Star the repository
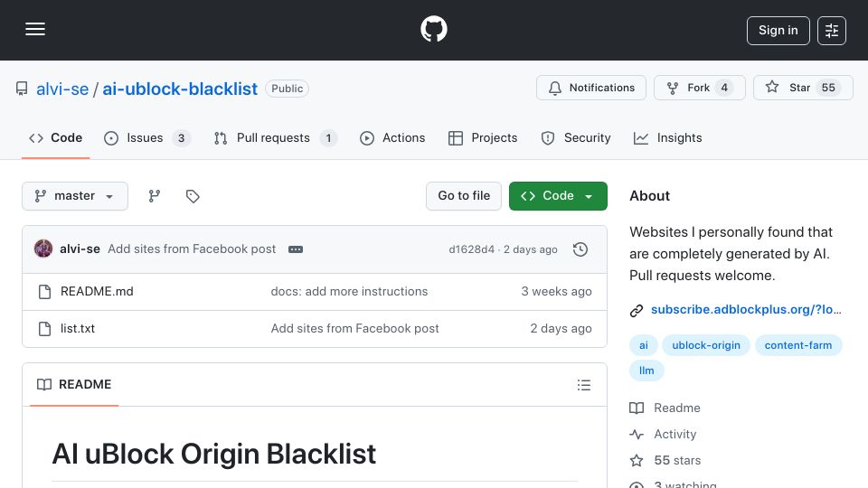Image resolution: width=868 pixels, height=488 pixels. pyautogui.click(x=803, y=88)
